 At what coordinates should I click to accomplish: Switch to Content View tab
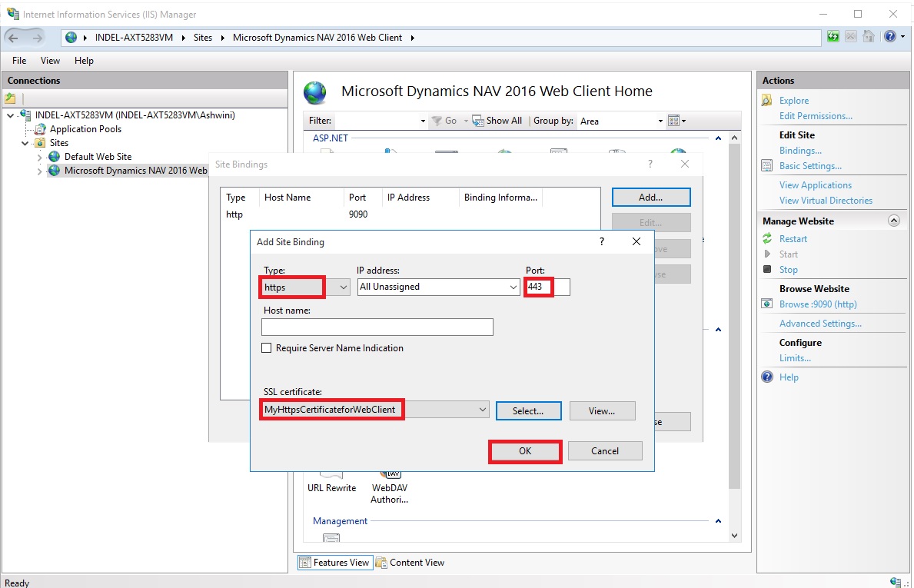[410, 563]
